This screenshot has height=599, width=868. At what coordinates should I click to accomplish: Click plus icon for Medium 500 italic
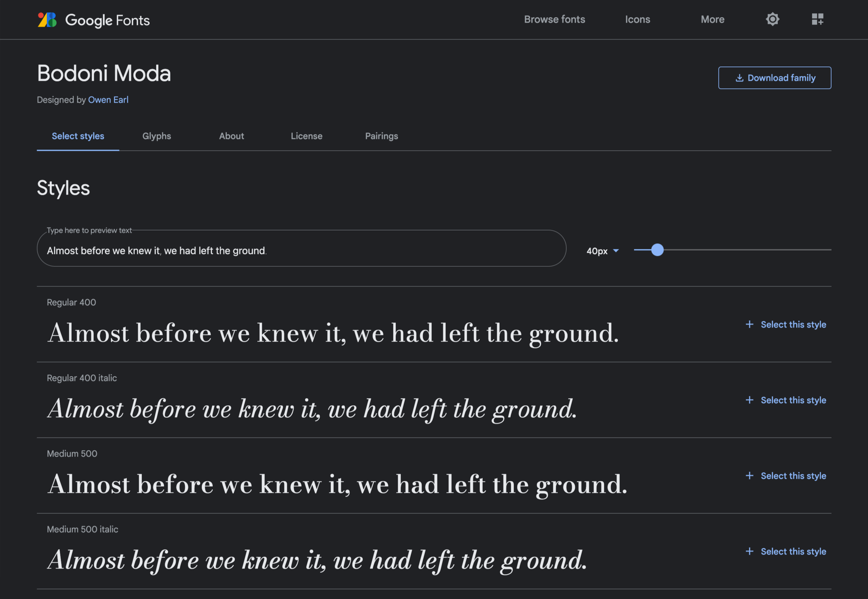[749, 551]
